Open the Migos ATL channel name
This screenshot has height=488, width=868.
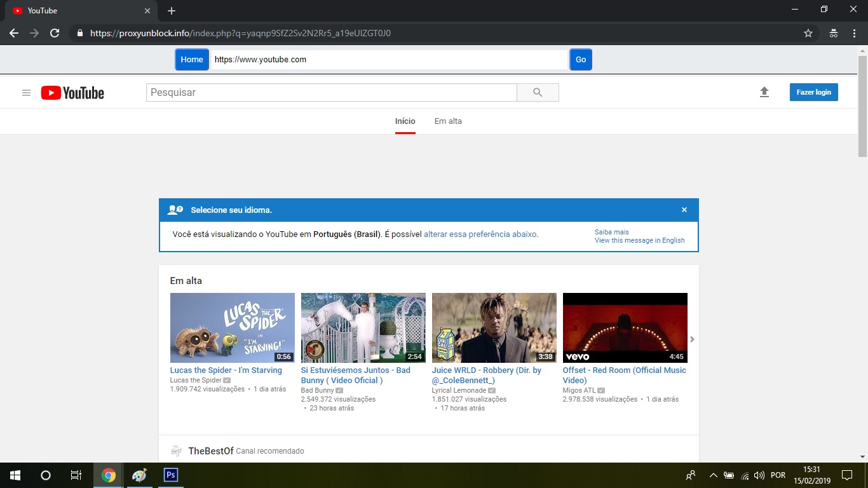(x=579, y=390)
